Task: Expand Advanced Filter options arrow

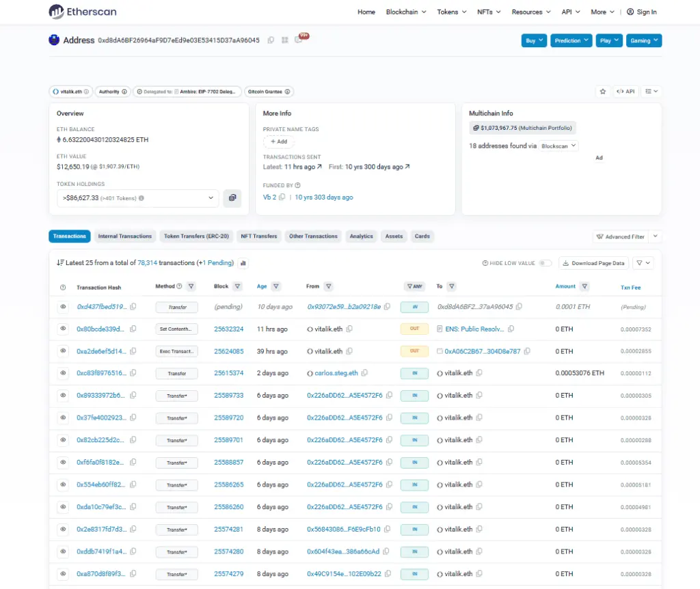Action: pyautogui.click(x=656, y=236)
